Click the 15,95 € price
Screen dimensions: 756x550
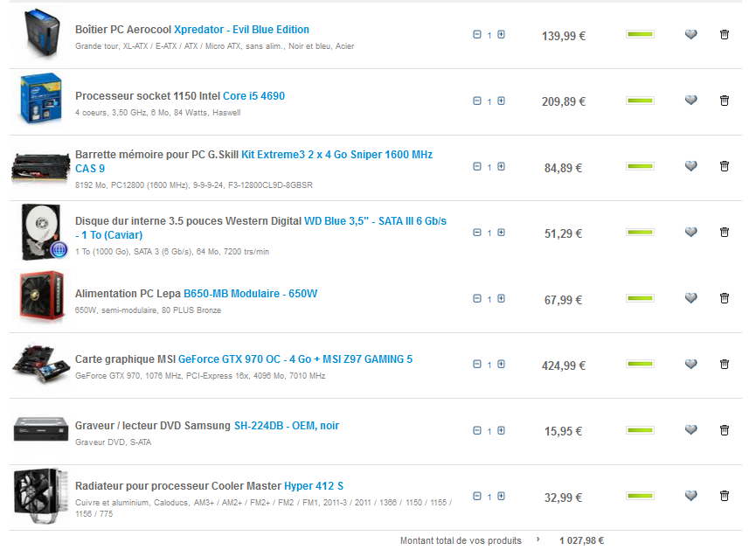click(563, 431)
